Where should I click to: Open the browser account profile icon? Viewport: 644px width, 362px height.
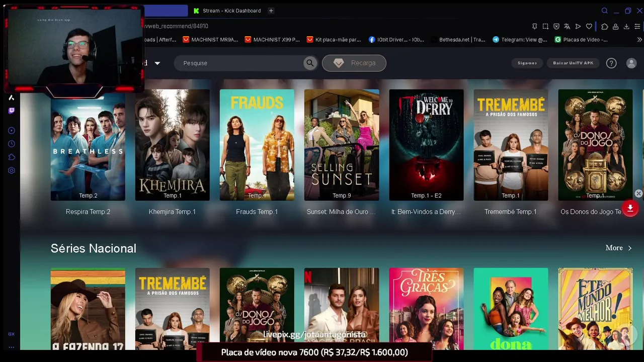coord(615,26)
